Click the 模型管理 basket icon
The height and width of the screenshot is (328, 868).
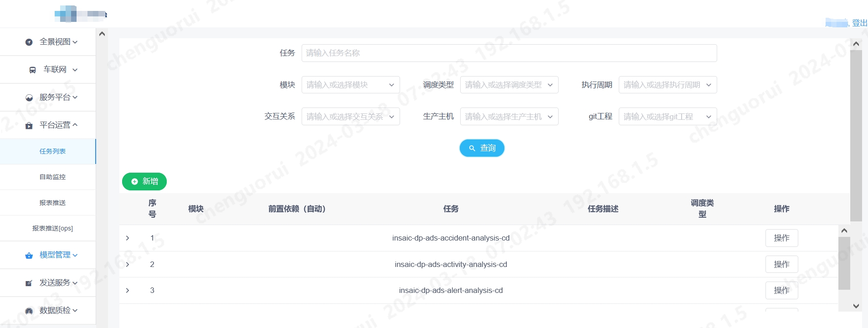(29, 256)
